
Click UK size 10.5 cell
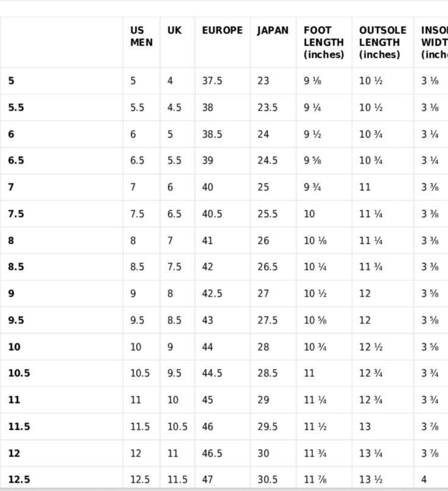177,426
